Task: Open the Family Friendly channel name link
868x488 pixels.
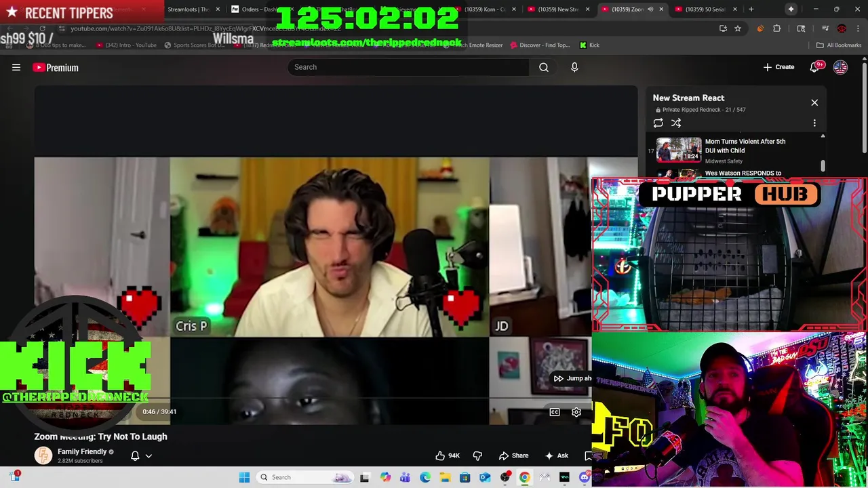Action: [x=82, y=451]
